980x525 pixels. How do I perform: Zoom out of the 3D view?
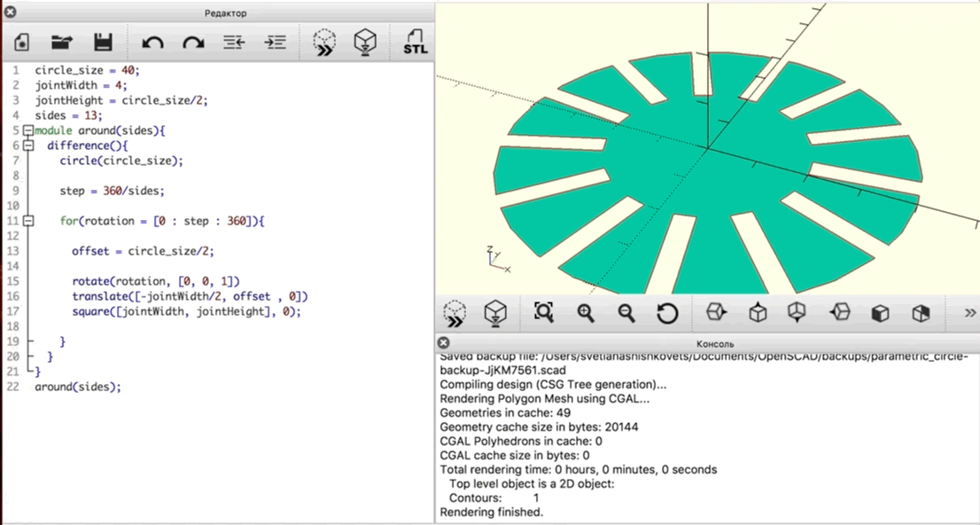point(626,313)
